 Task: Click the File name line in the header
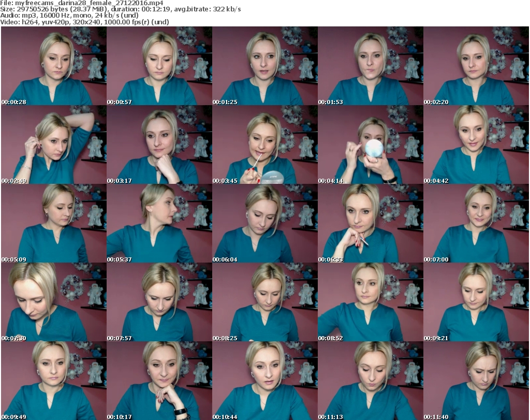click(x=82, y=3)
